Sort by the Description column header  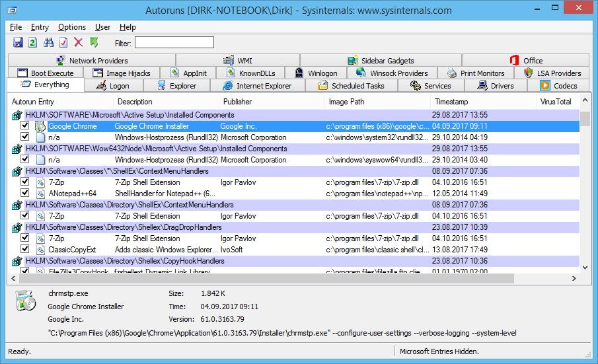(x=167, y=102)
